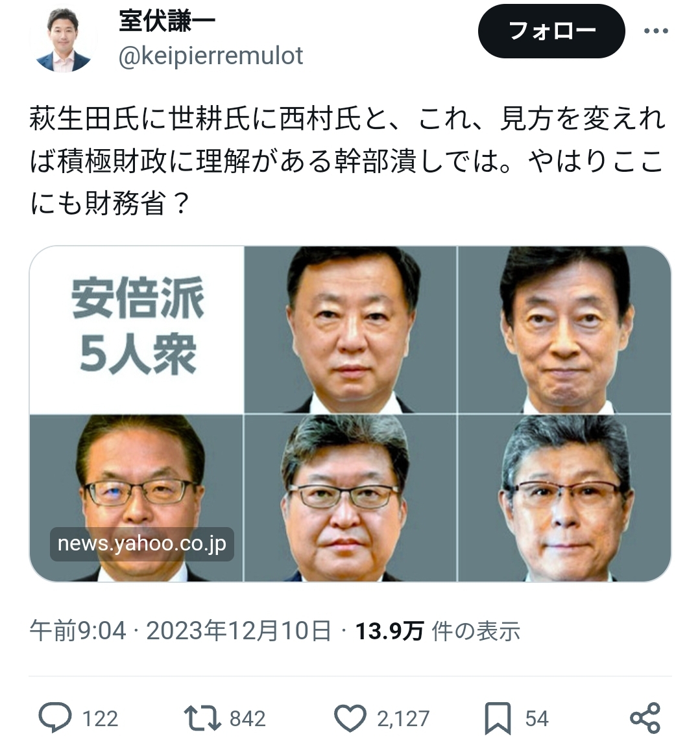Screen dimensions: 700x743
Task: Click the retweet arrows icon
Action: point(202,718)
